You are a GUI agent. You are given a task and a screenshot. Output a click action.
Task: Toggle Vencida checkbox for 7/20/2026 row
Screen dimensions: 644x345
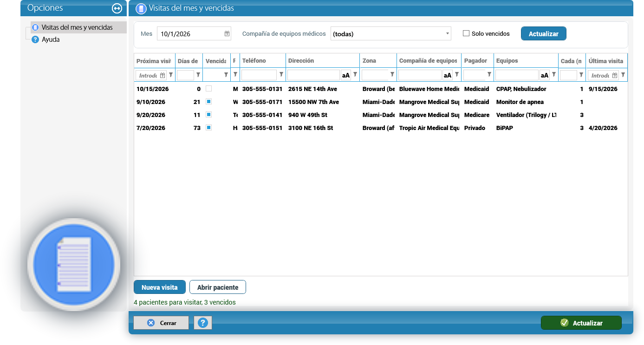(208, 128)
